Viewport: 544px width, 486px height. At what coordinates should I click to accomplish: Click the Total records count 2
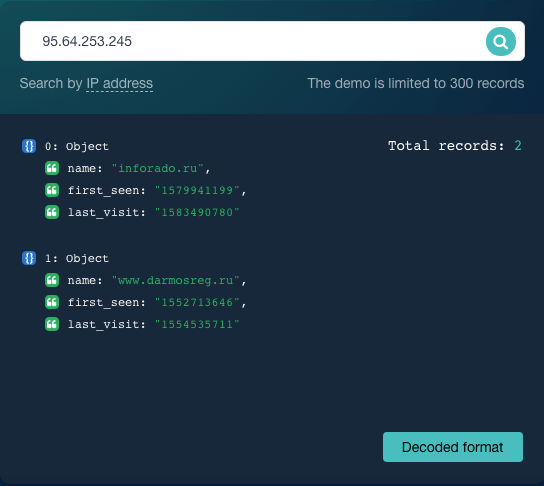pos(518,146)
